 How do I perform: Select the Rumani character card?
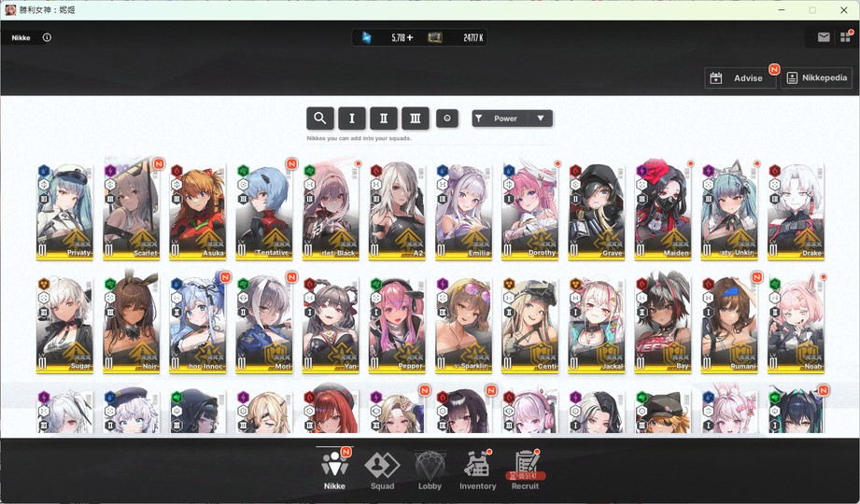pyautogui.click(x=729, y=325)
